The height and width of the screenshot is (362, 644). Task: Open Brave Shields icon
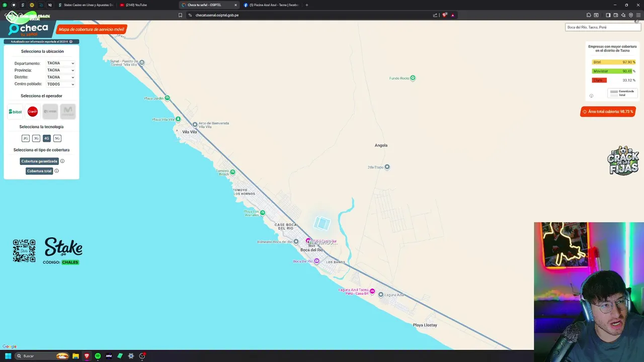pos(445,15)
